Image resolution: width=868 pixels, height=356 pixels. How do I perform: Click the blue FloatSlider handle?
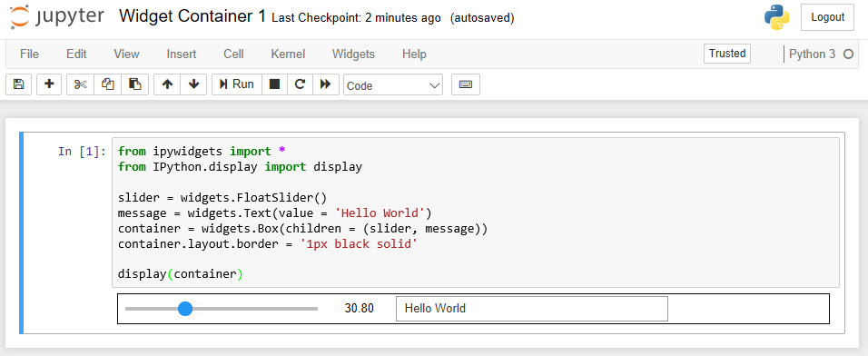click(x=185, y=309)
